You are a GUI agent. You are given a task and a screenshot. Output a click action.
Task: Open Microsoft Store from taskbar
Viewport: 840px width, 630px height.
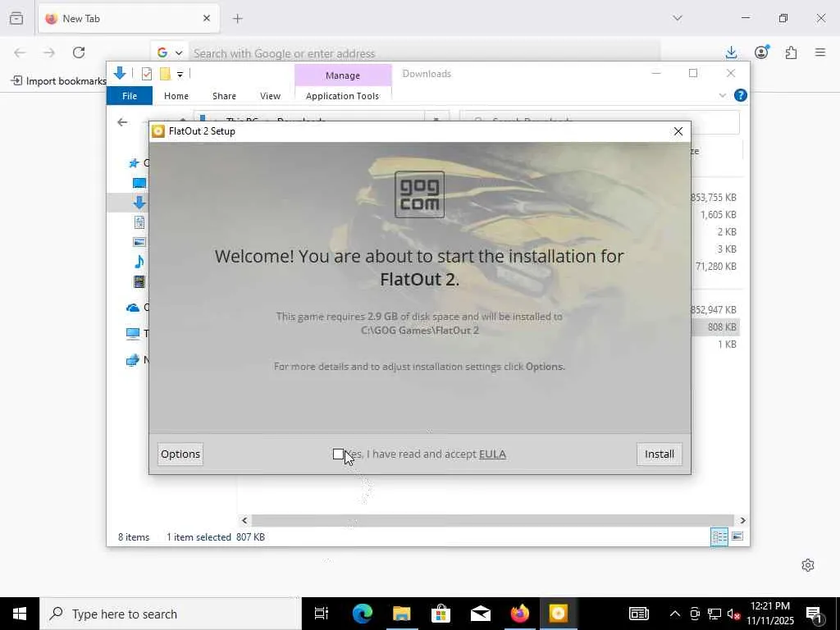click(441, 614)
